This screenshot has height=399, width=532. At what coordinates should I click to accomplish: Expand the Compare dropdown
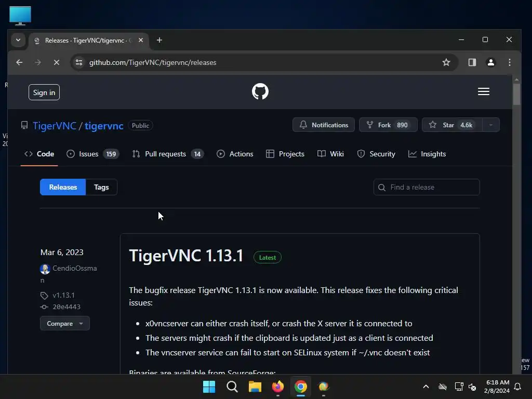click(x=65, y=323)
